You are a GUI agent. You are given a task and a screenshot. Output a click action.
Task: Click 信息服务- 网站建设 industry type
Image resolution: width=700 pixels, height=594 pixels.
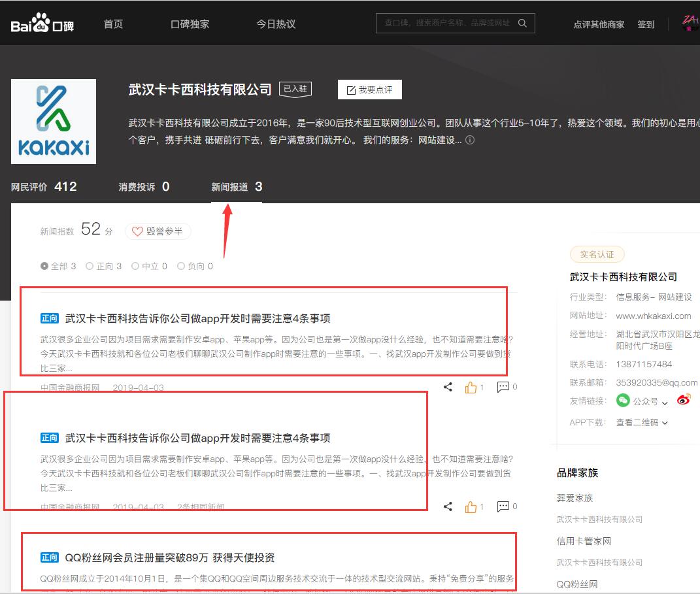654,297
